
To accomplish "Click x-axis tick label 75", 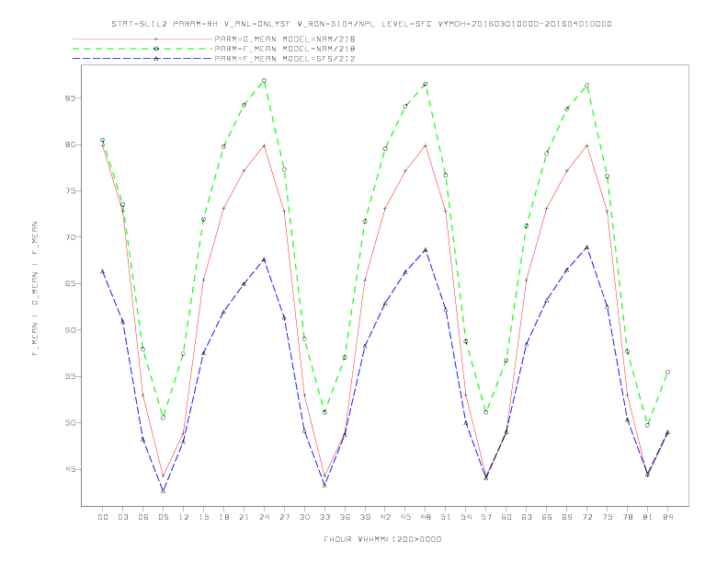I will tap(608, 517).
